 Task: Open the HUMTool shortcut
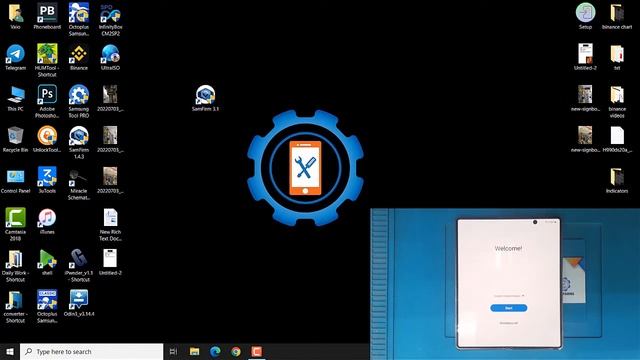tap(47, 60)
